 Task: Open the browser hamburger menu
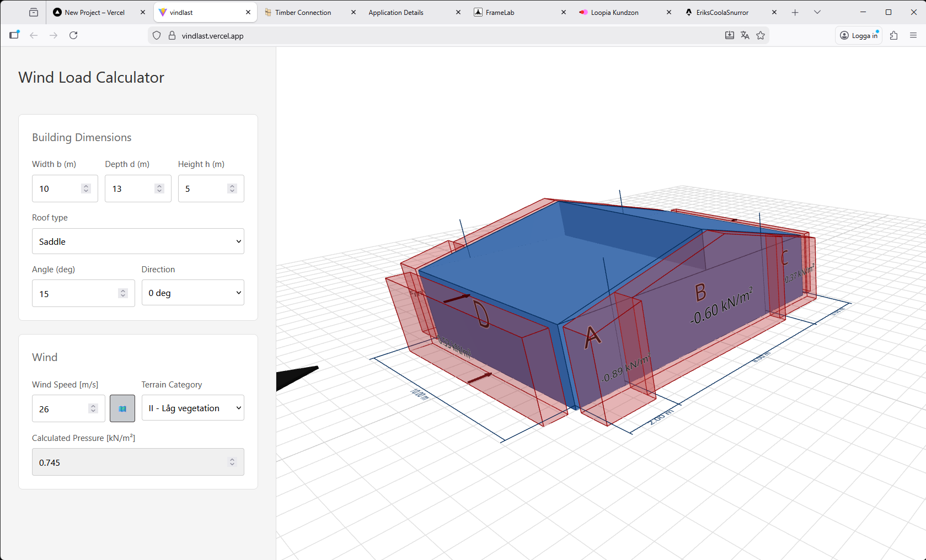tap(913, 35)
